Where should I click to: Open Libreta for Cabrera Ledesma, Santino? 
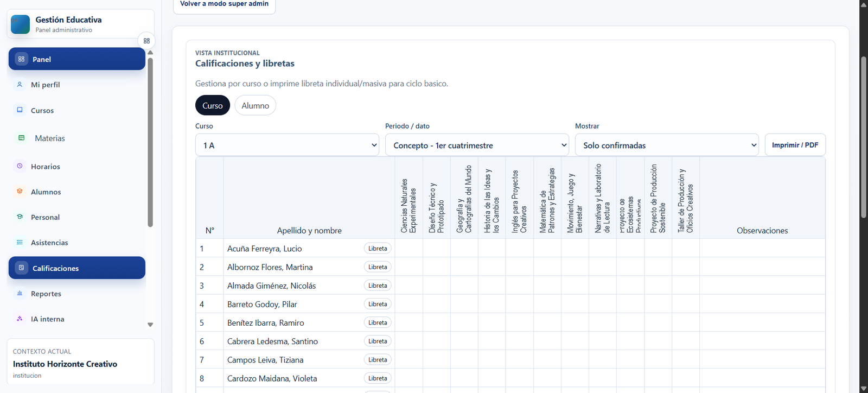[378, 341]
